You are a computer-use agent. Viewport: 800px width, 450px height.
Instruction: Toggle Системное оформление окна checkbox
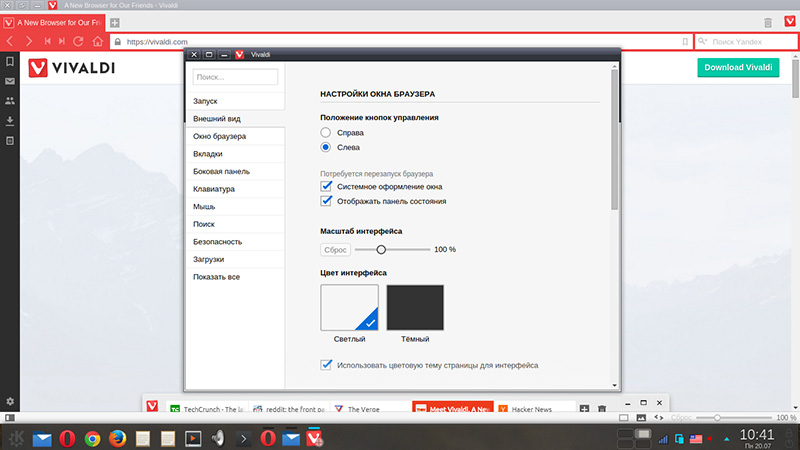(326, 186)
